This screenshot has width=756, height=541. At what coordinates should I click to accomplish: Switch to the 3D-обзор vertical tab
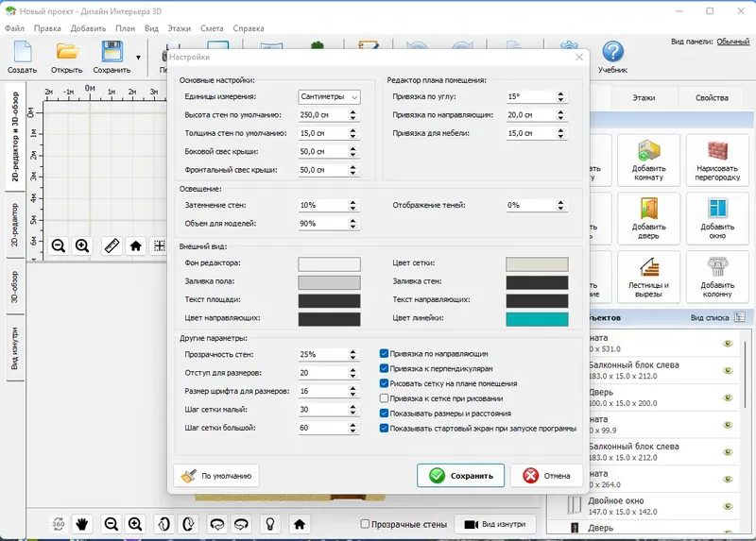click(15, 287)
